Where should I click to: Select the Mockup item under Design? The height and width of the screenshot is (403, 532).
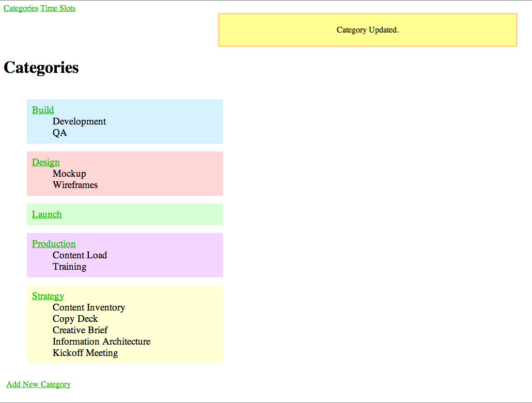[x=69, y=174]
